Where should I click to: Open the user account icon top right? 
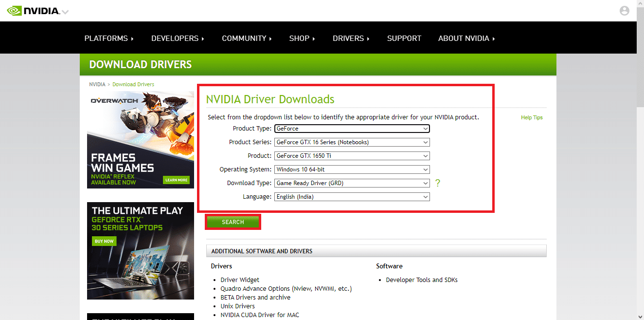624,10
